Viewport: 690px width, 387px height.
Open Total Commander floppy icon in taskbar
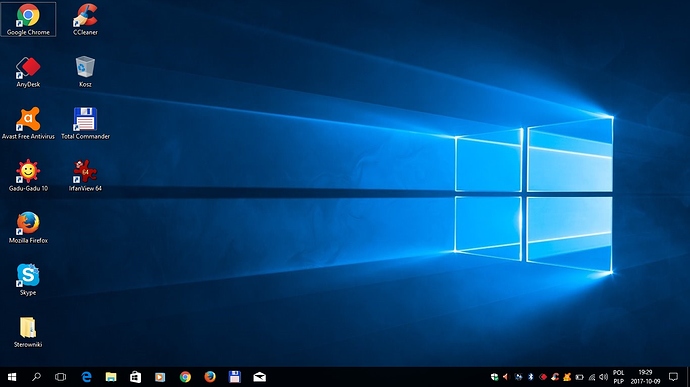(235, 377)
